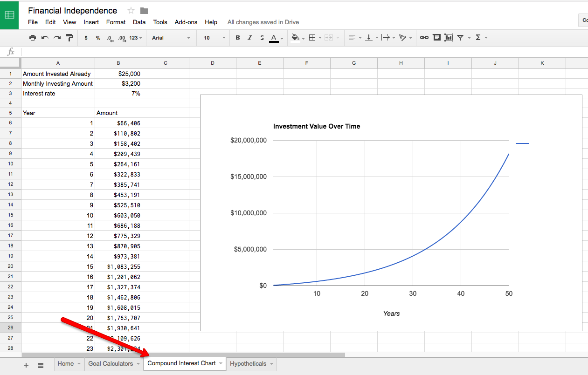588x375 pixels.
Task: Open more number formats menu
Action: [136, 38]
